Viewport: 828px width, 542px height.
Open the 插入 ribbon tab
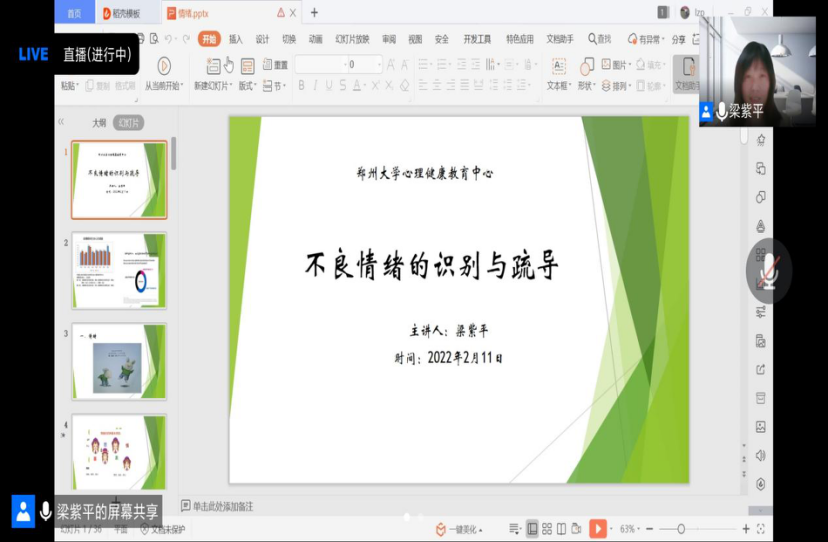tap(236, 39)
